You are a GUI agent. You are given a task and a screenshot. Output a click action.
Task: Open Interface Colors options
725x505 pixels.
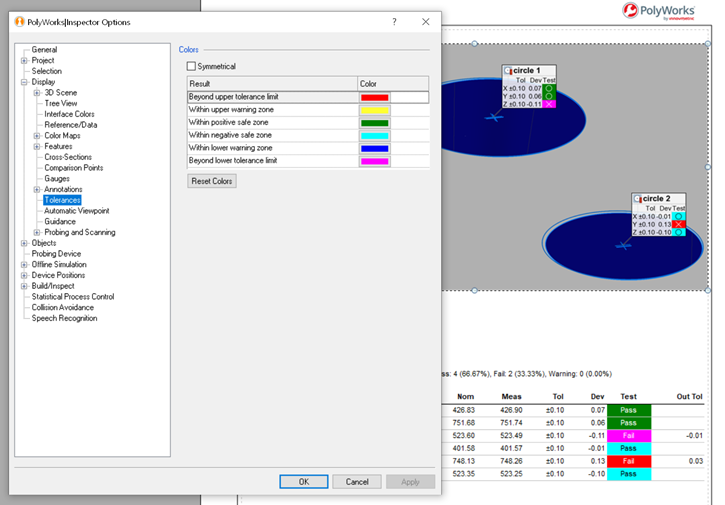[69, 114]
